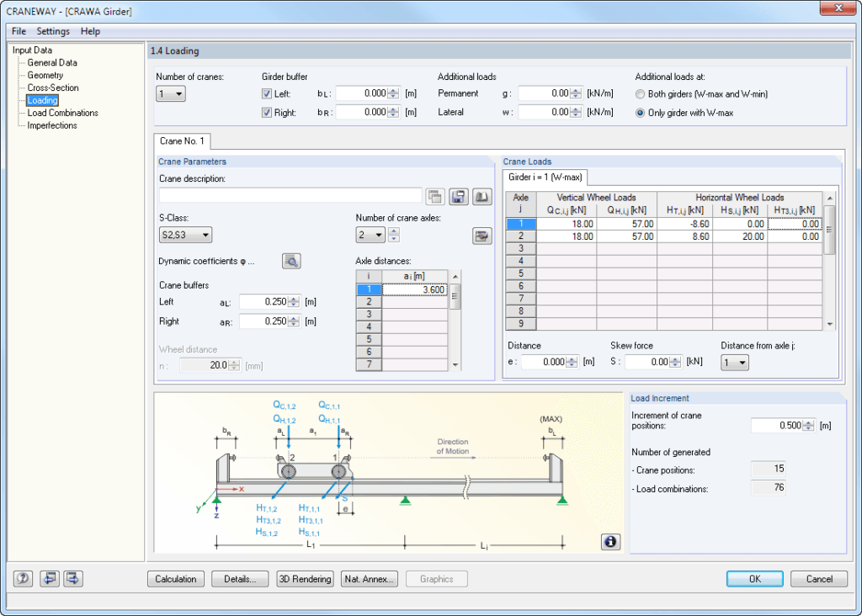Increase crane position increment with the up stepper

806,422
